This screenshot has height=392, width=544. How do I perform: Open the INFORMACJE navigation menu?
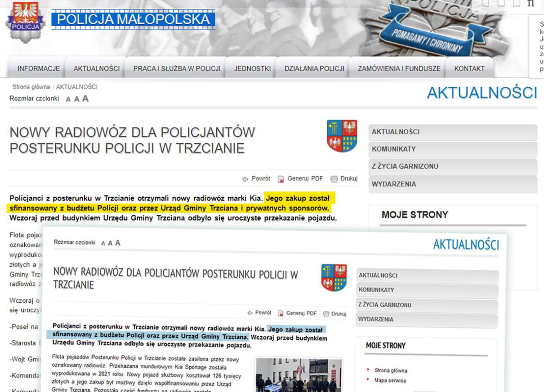39,69
